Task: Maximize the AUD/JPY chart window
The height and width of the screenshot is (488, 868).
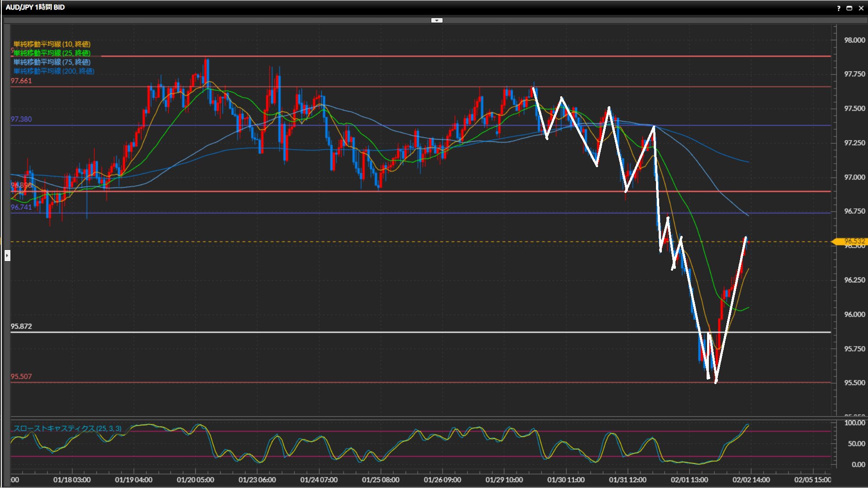Action: pyautogui.click(x=849, y=8)
